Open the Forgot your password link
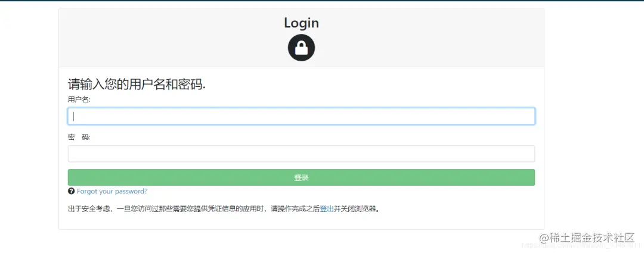644x253 pixels. point(112,191)
